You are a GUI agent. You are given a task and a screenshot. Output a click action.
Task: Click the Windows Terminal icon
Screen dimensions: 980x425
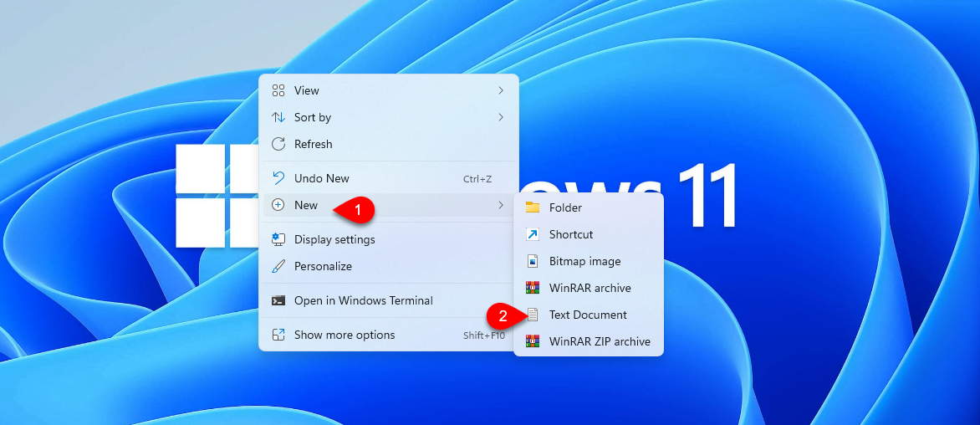point(278,300)
